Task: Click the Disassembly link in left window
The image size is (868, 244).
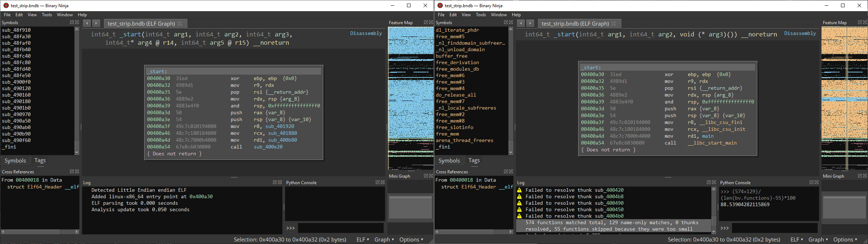Action: coord(366,33)
